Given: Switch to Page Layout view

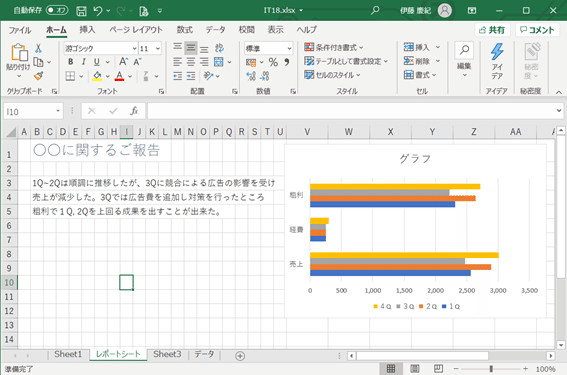Looking at the screenshot, I should 415,369.
